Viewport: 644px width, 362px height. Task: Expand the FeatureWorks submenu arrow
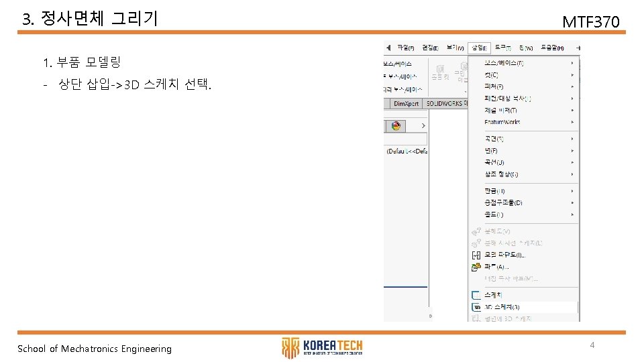tap(572, 122)
